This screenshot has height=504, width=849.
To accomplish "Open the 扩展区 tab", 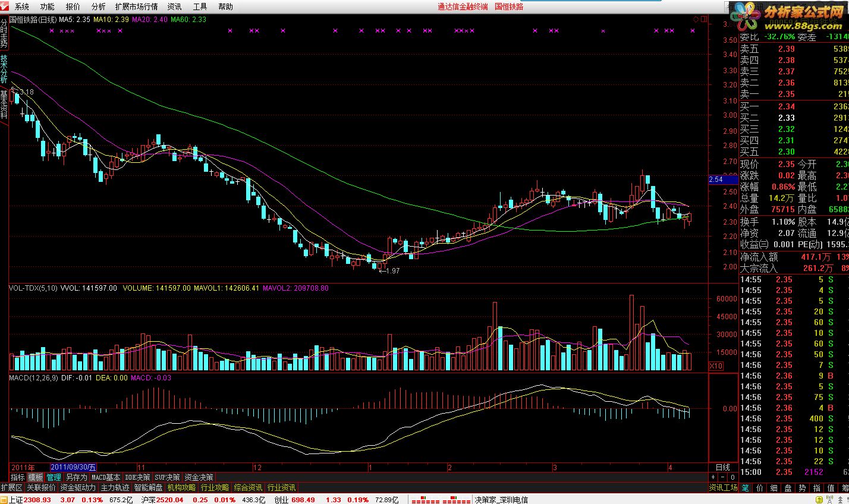I will [x=12, y=487].
